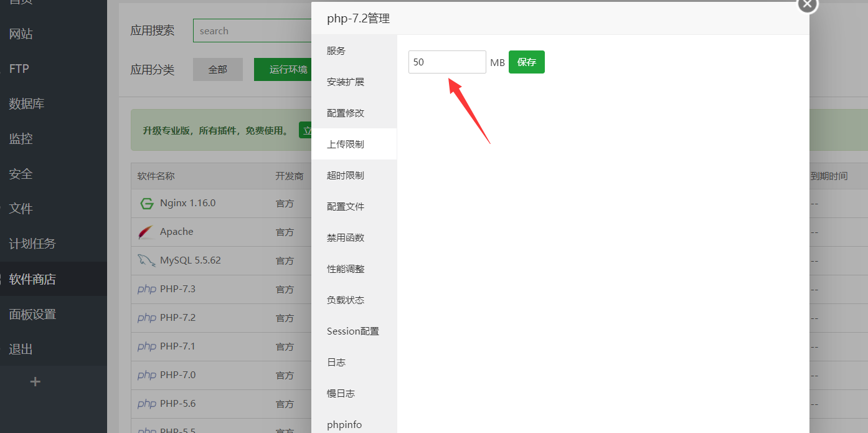The width and height of the screenshot is (868, 433).
Task: Click the PHP-5.6 php icon
Action: click(146, 404)
